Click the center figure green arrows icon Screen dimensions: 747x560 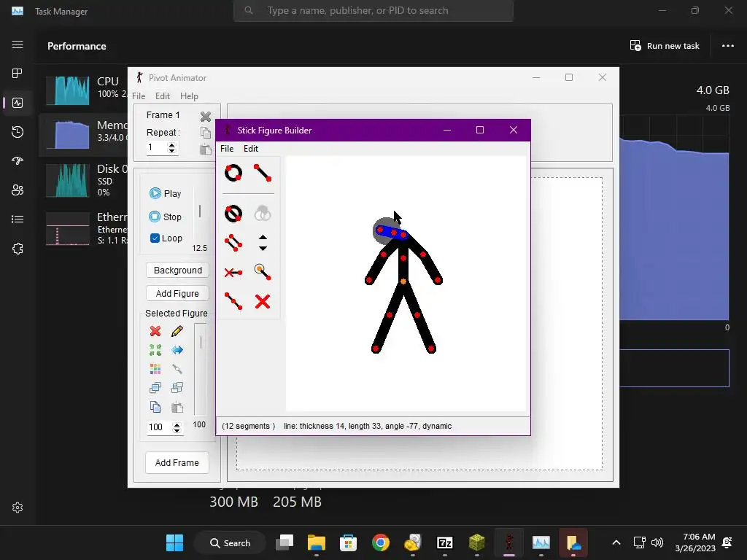pyautogui.click(x=155, y=350)
